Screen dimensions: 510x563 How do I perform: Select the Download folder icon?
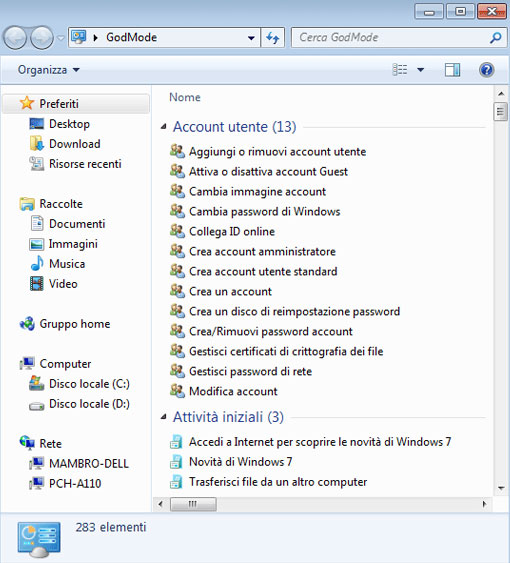[36, 144]
